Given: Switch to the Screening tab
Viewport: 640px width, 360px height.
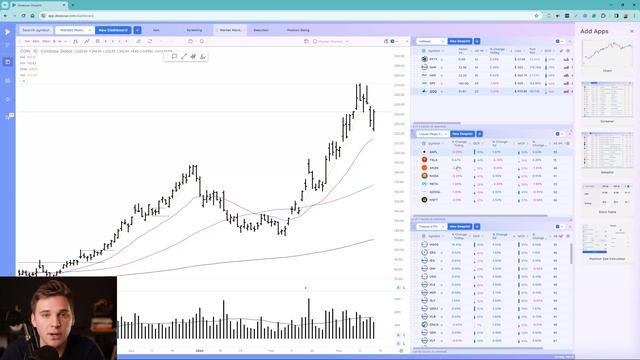Looking at the screenshot, I should [x=194, y=30].
